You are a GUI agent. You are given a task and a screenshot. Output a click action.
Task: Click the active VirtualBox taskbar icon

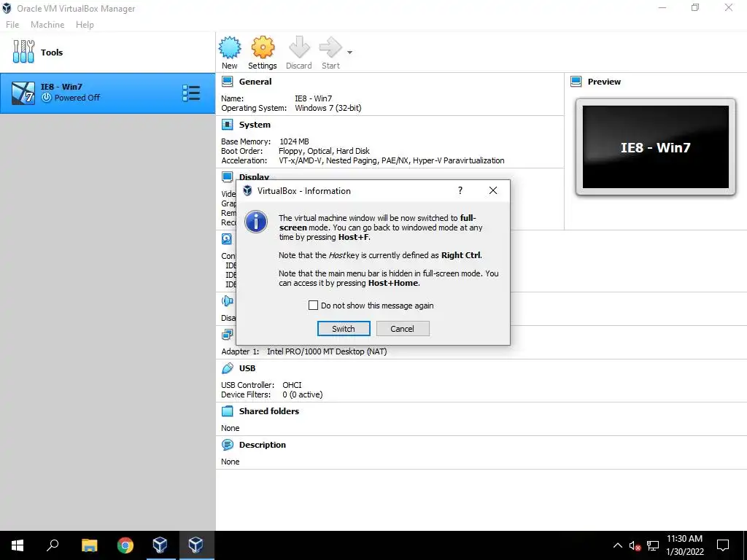pos(196,545)
